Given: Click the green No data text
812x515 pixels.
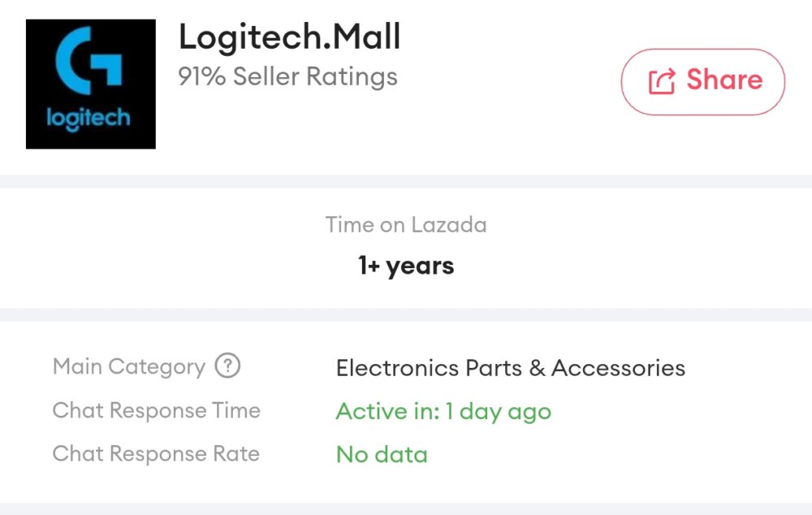Looking at the screenshot, I should [x=382, y=454].
